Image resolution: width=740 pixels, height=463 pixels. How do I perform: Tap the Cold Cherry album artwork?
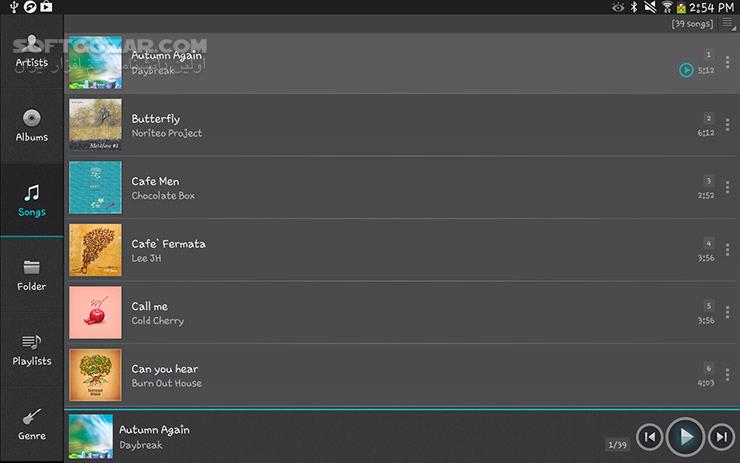pyautogui.click(x=95, y=312)
